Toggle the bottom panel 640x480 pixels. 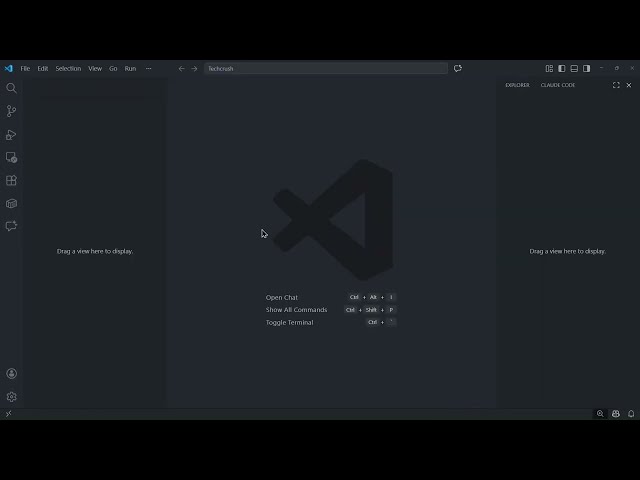(574, 68)
